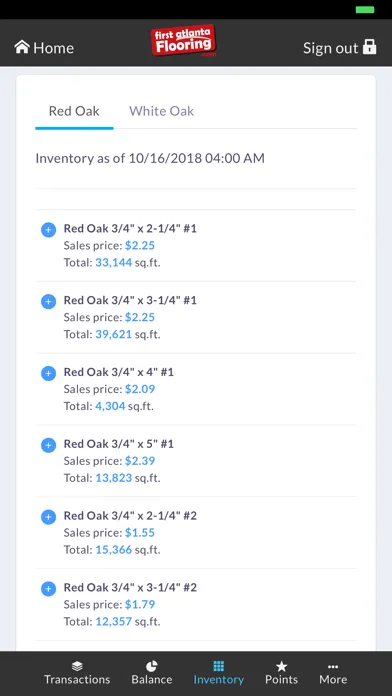Expand Red Oak 3/4" x 3-1/4" #1
Image resolution: width=392 pixels, height=696 pixels.
point(48,302)
